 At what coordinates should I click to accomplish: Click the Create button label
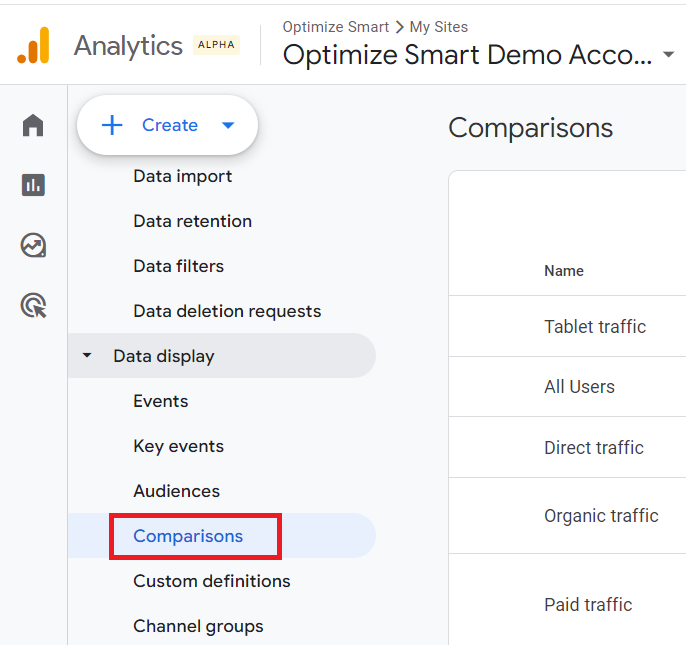(170, 125)
